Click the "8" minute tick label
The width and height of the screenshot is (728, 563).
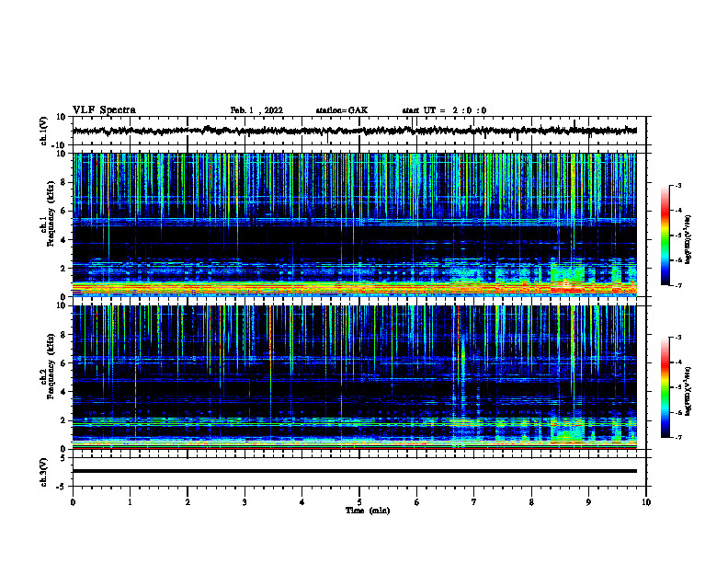click(531, 502)
